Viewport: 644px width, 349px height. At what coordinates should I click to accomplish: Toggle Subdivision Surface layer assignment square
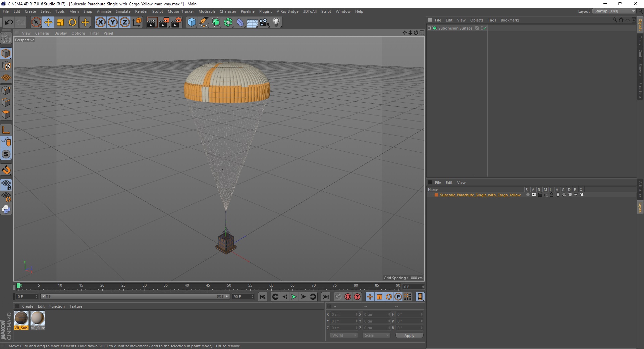tap(477, 28)
